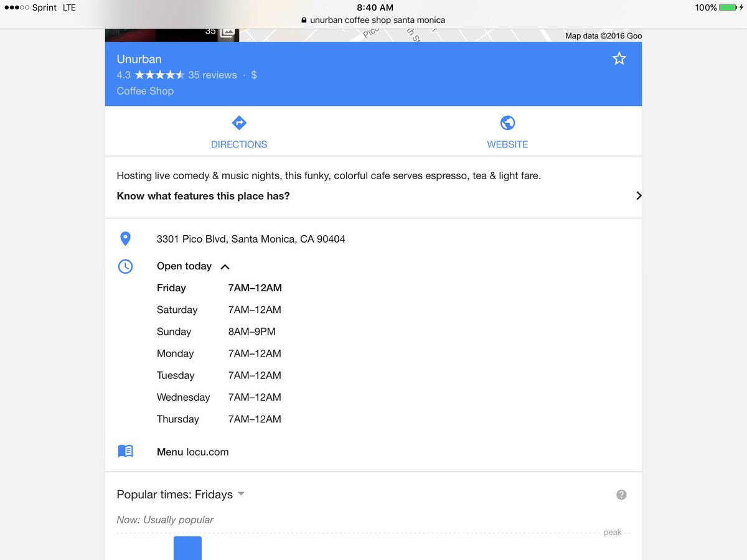Select the Sunday 8AM–9PM hours row
The height and width of the screenshot is (560, 747).
(216, 332)
